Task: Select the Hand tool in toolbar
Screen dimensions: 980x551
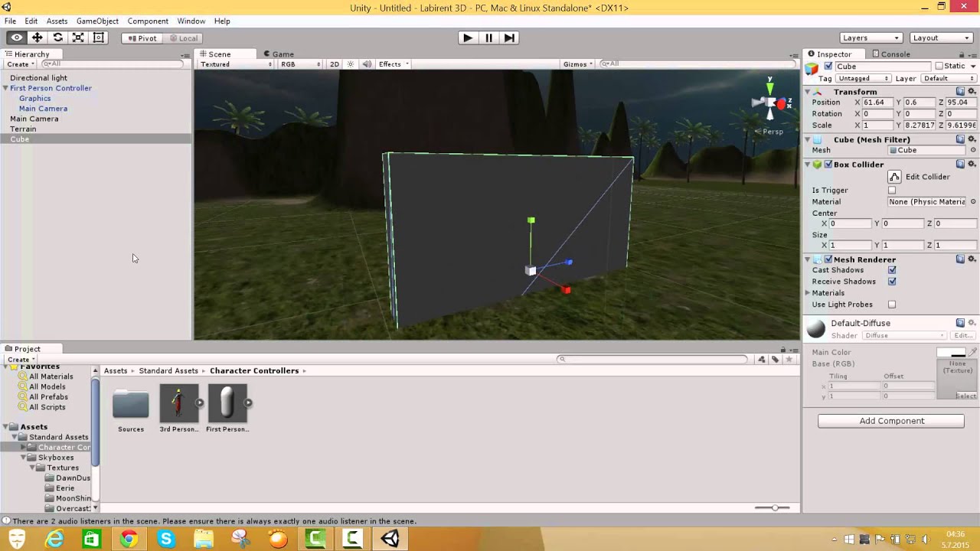Action: pos(16,37)
